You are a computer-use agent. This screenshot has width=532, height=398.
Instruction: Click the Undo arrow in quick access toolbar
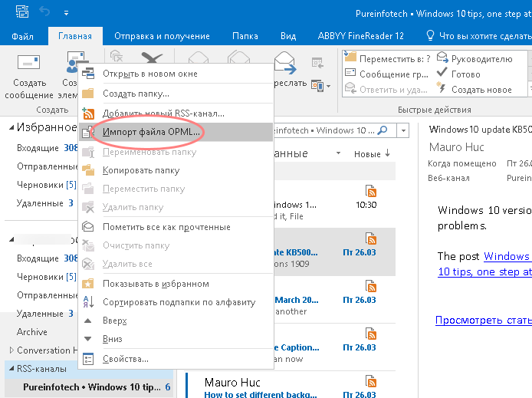click(44, 12)
